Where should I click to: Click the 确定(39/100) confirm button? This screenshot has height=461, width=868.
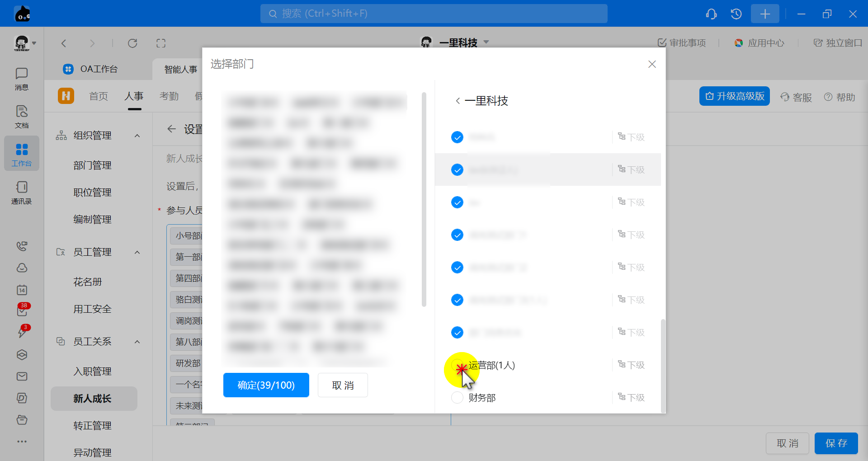point(266,385)
